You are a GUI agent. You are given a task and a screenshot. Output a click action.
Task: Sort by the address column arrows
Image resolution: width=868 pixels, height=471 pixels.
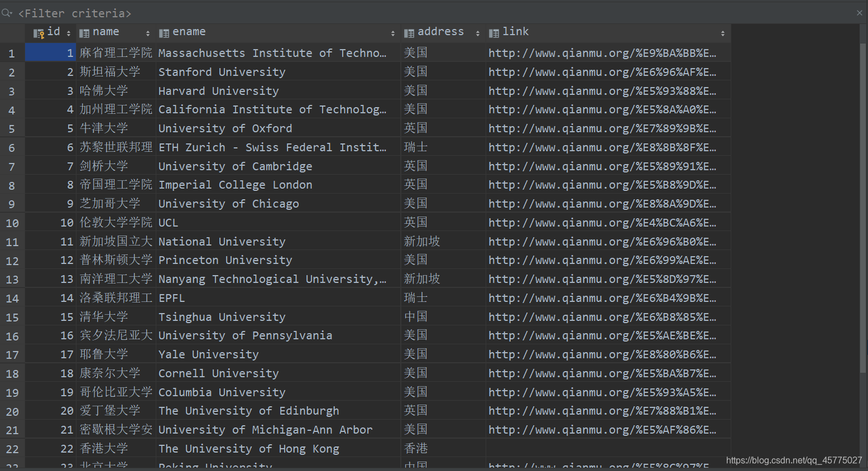pyautogui.click(x=478, y=33)
